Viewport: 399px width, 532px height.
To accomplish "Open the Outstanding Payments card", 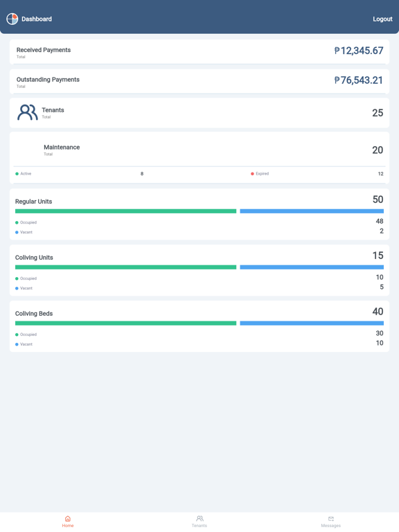I will (199, 82).
